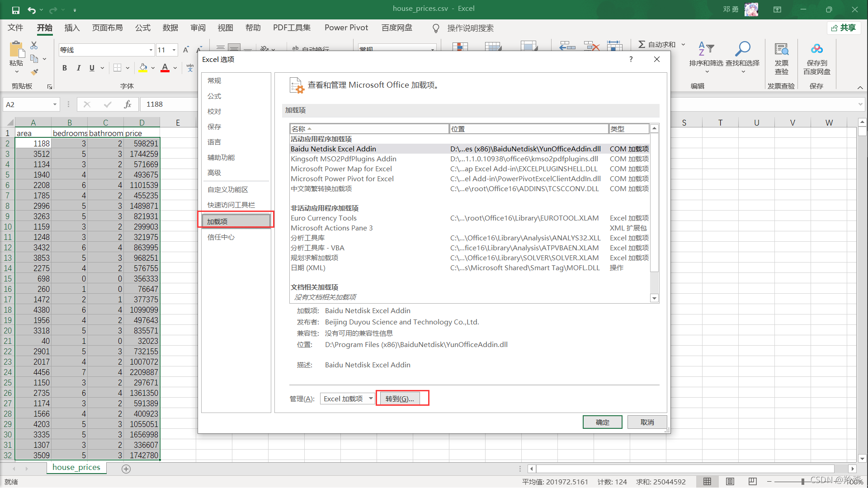
Task: Click the Copy icon in clipboard group
Action: (x=34, y=59)
